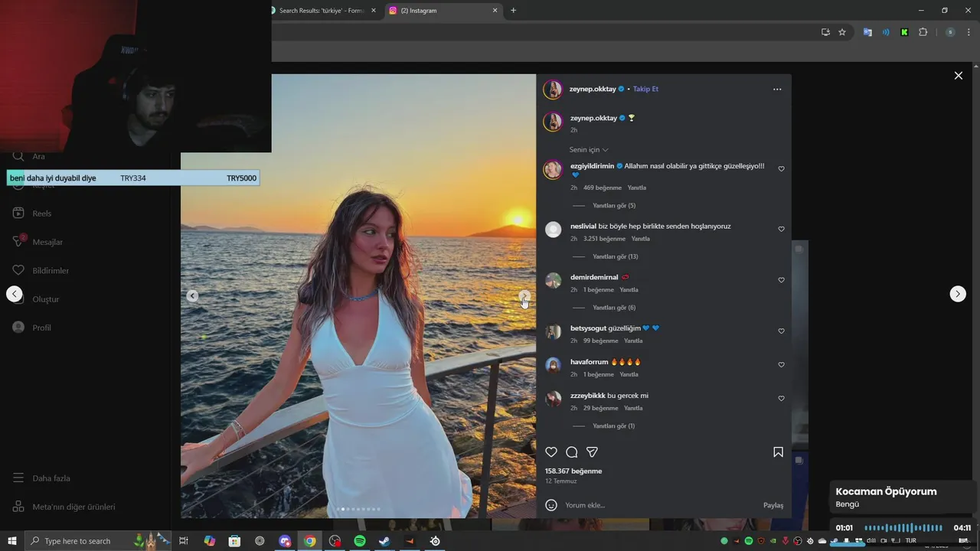The image size is (980, 551).
Task: Click the 'beni daha iyi duyabil diye' donation bar
Action: click(x=133, y=178)
